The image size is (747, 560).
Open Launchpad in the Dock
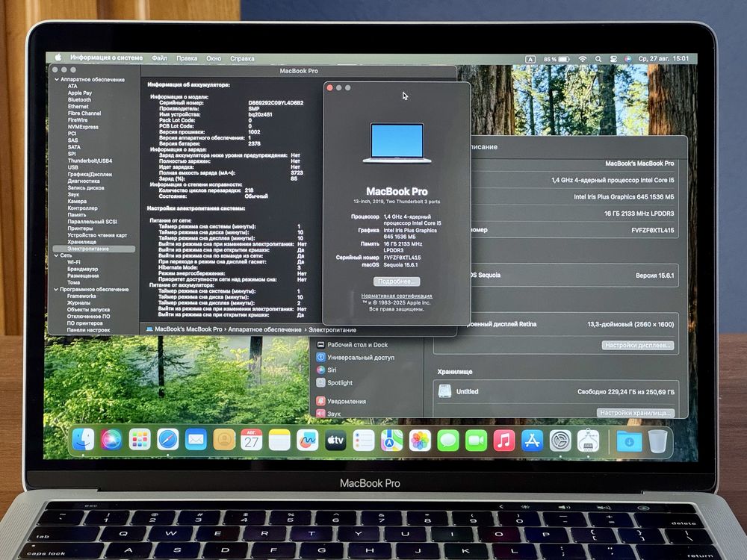tap(140, 440)
